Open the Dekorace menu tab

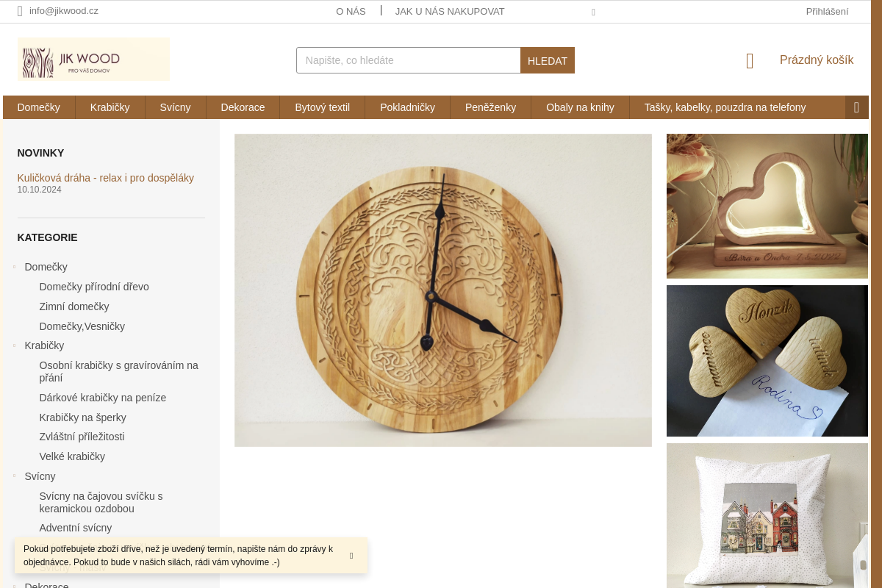tap(243, 107)
